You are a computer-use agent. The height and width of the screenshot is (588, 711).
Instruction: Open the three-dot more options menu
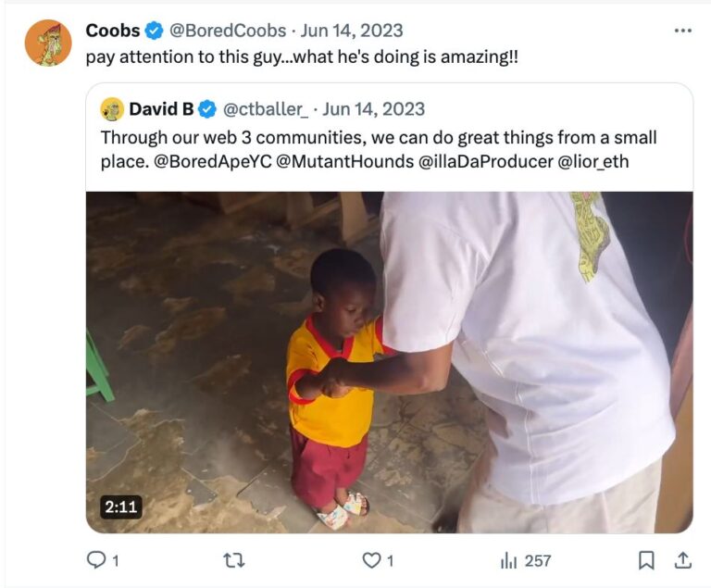tap(682, 31)
